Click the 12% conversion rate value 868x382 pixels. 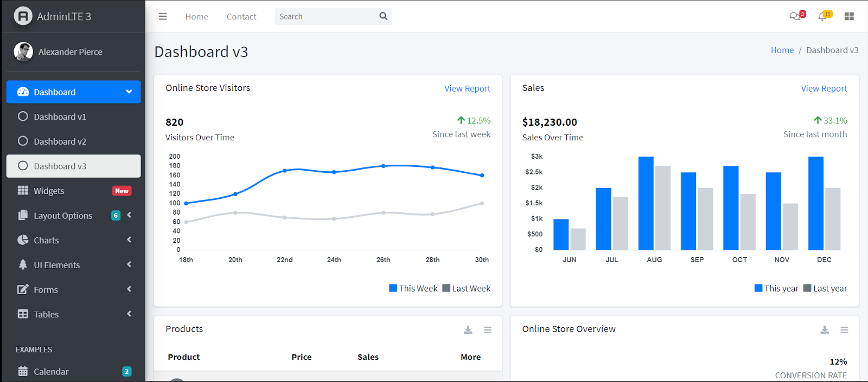pos(838,361)
